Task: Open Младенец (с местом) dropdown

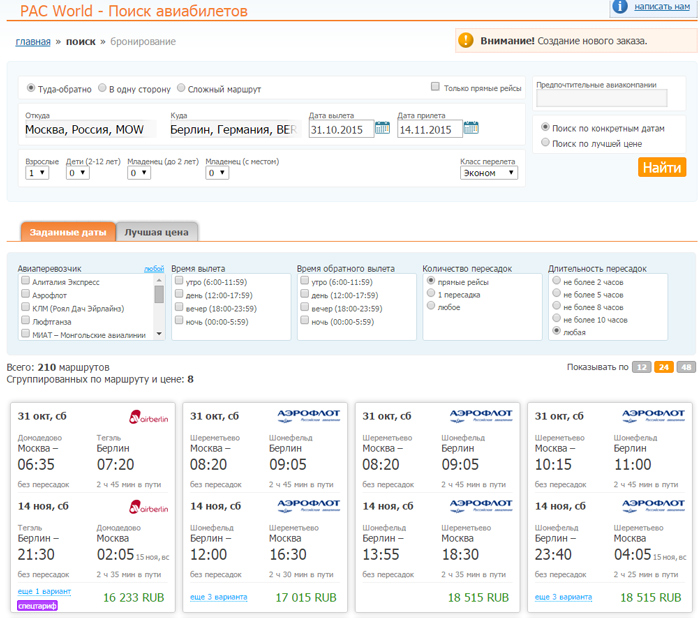Action: (x=217, y=172)
